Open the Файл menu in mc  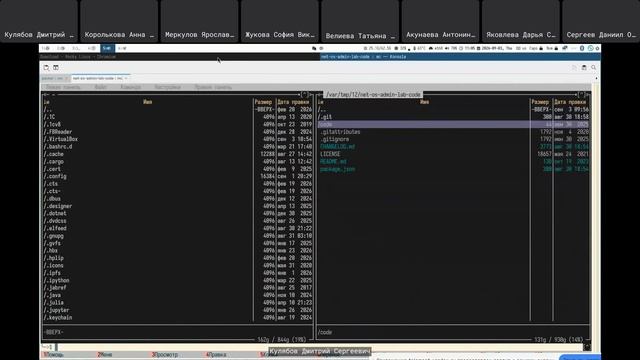[x=100, y=87]
